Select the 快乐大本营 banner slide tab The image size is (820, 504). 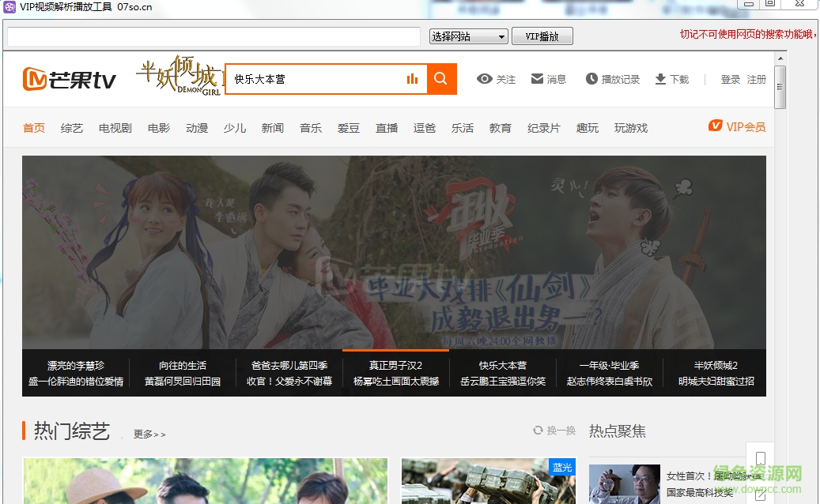[502, 373]
